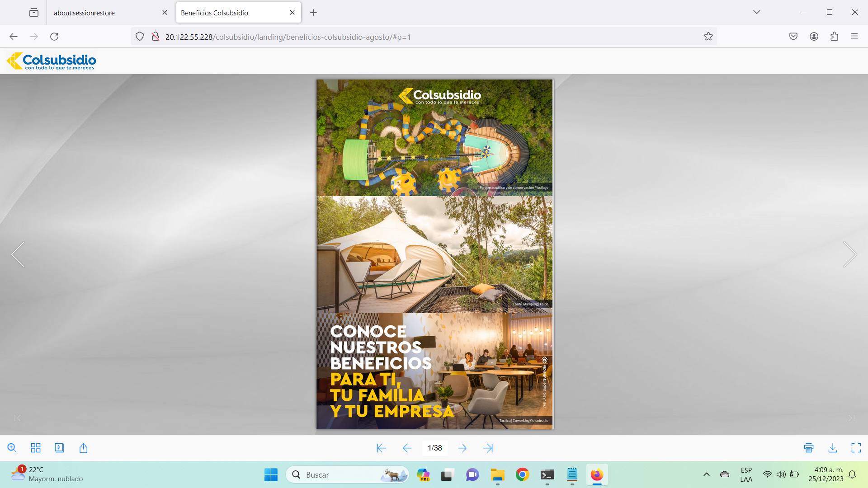This screenshot has width=868, height=488.
Task: Toggle the auto flip play icon
Action: pyautogui.click(x=59, y=448)
